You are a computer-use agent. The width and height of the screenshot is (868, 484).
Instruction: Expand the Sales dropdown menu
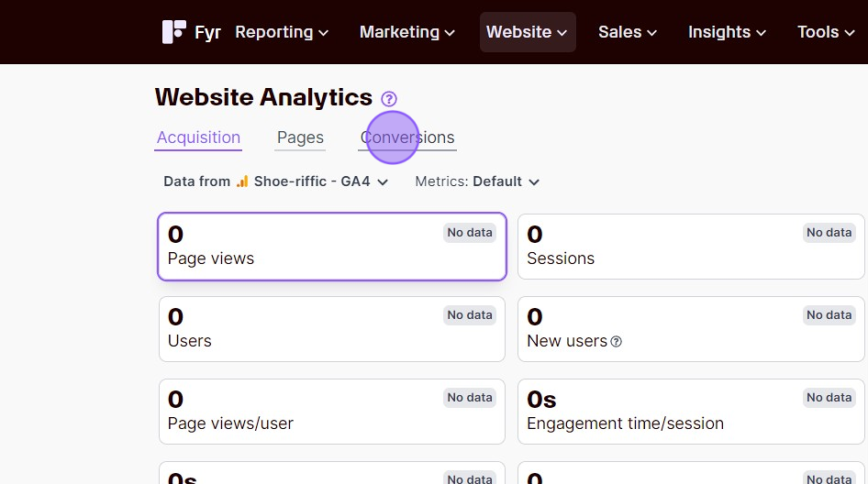(x=628, y=32)
